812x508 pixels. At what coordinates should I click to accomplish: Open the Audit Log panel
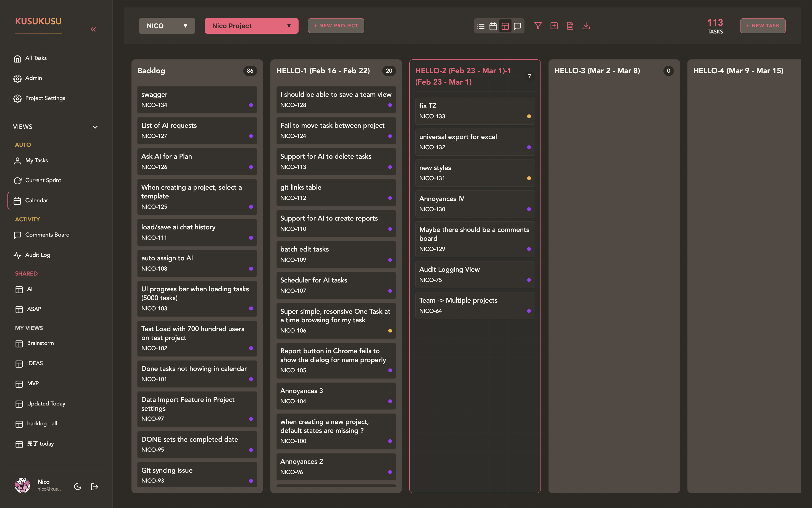point(37,255)
